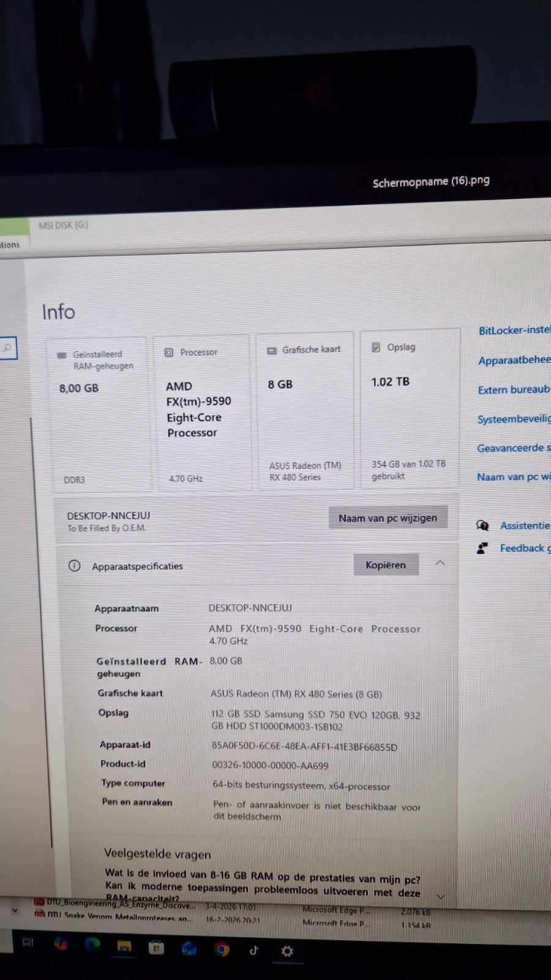Click the Opslag card icon

[376, 347]
